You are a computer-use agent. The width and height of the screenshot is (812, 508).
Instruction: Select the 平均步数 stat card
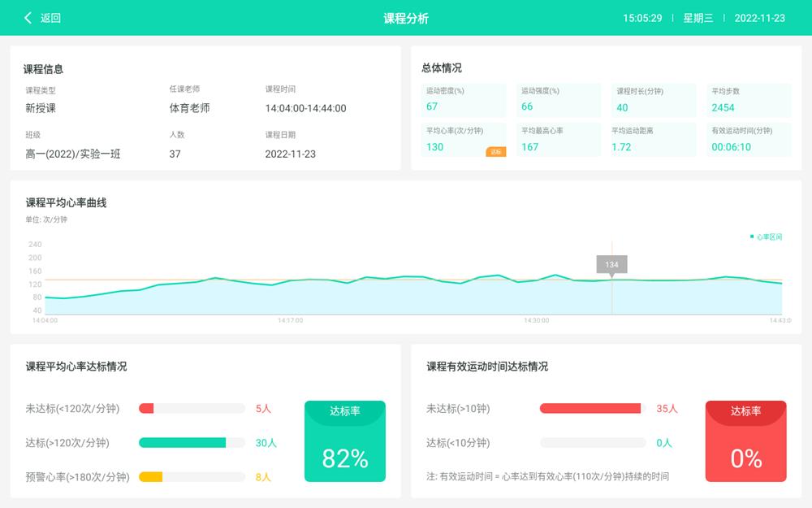[749, 100]
